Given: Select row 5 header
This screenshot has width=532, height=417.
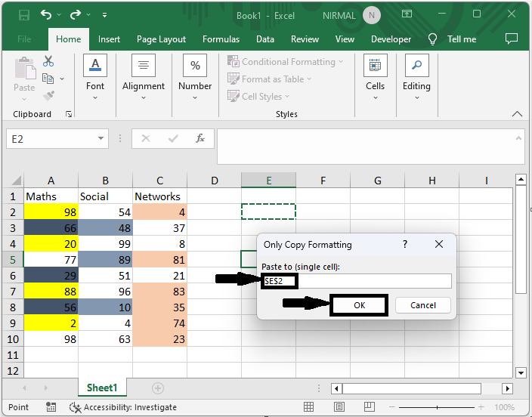Looking at the screenshot, I should click(13, 260).
